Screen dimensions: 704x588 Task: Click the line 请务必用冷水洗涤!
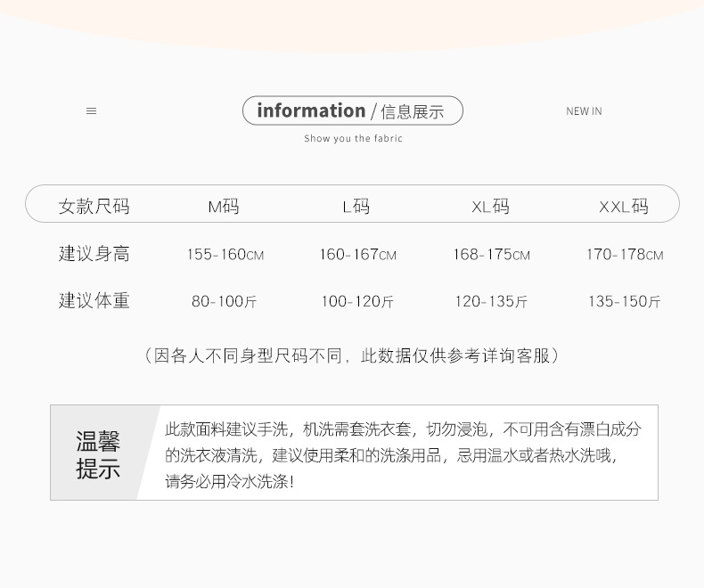coord(229,481)
